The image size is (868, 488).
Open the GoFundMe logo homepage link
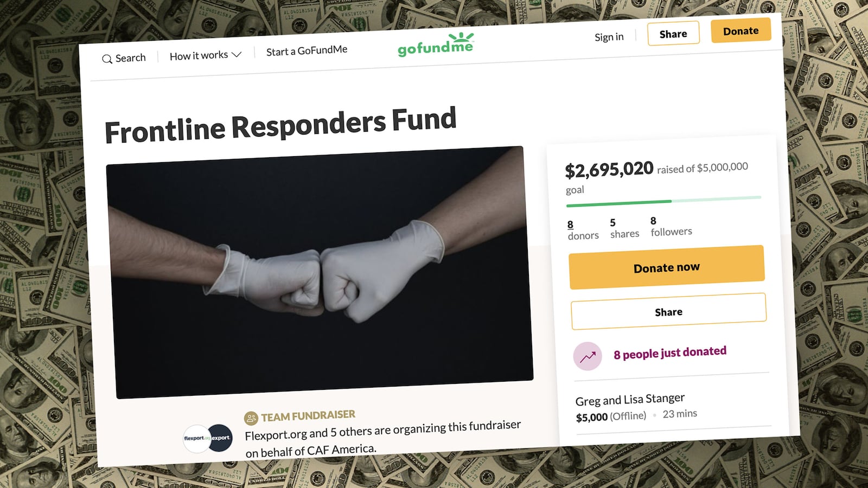[x=436, y=45]
